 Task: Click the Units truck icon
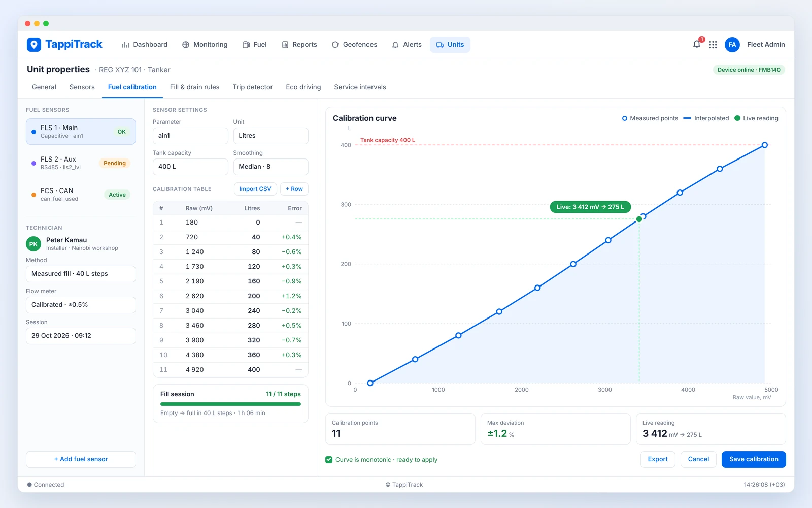point(440,45)
